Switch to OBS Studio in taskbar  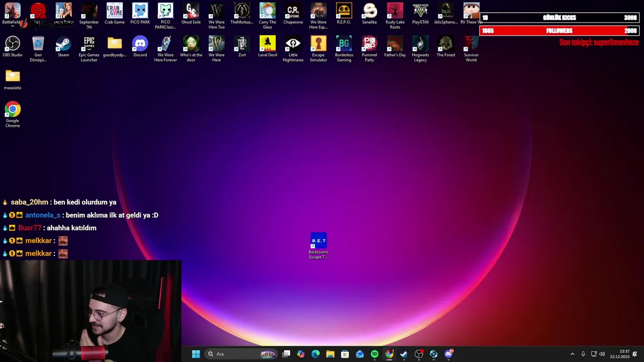(419, 354)
